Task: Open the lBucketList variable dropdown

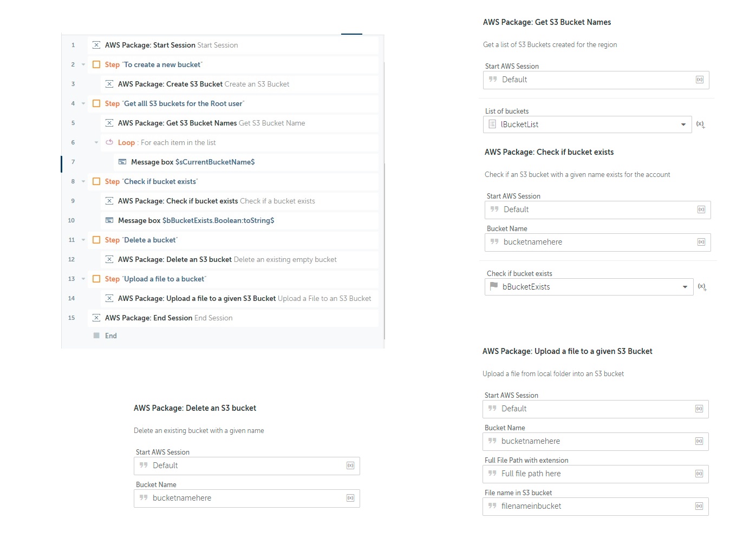Action: 683,124
